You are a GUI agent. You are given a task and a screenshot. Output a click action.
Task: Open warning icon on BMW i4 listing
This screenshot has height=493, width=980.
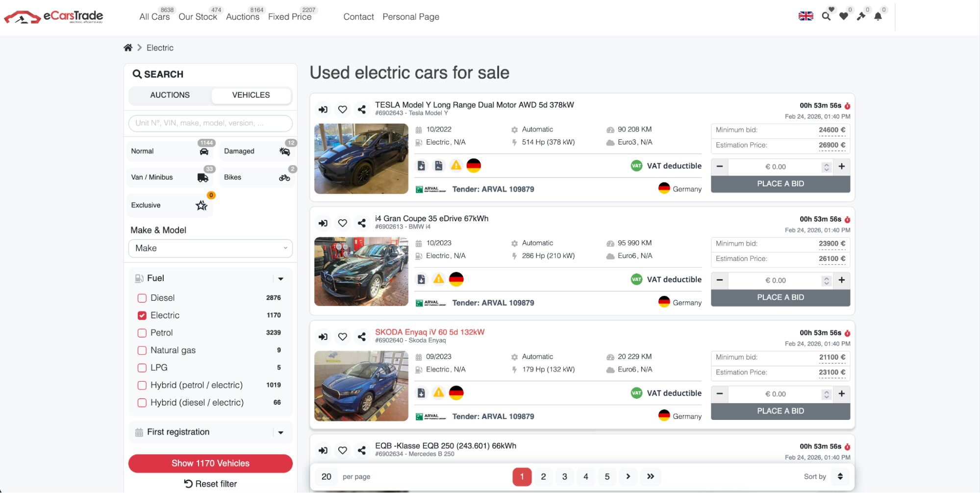tap(438, 279)
